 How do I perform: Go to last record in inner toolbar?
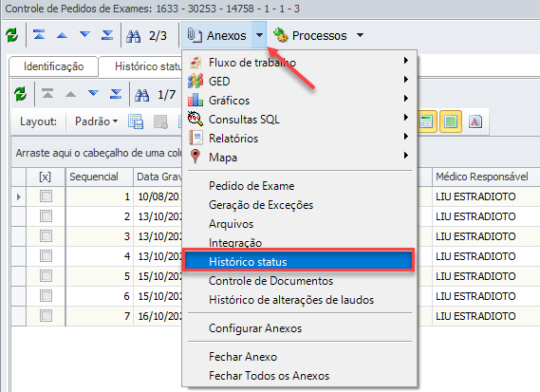pos(116,94)
